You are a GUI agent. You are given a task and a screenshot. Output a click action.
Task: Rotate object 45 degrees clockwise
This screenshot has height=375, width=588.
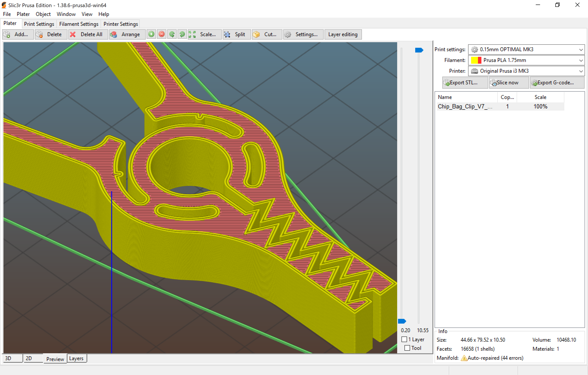182,34
